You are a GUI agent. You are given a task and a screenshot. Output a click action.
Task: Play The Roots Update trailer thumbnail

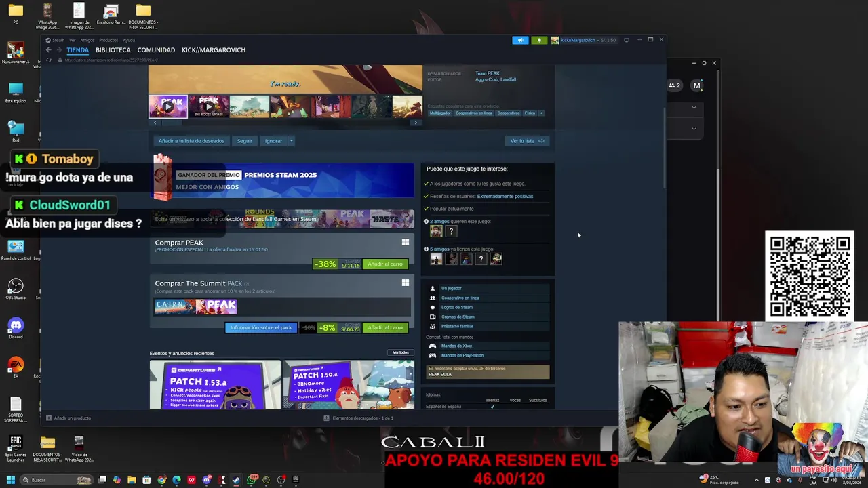tap(209, 106)
